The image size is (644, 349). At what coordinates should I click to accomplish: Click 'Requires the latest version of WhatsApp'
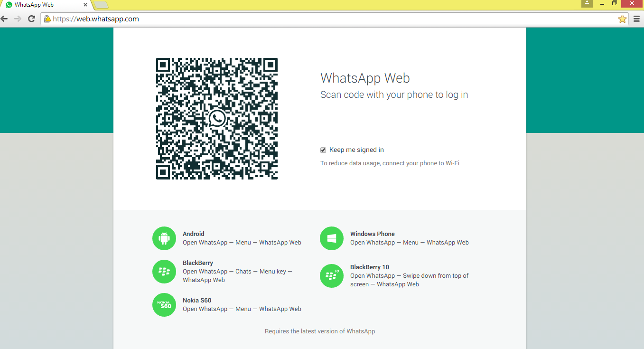pyautogui.click(x=320, y=331)
